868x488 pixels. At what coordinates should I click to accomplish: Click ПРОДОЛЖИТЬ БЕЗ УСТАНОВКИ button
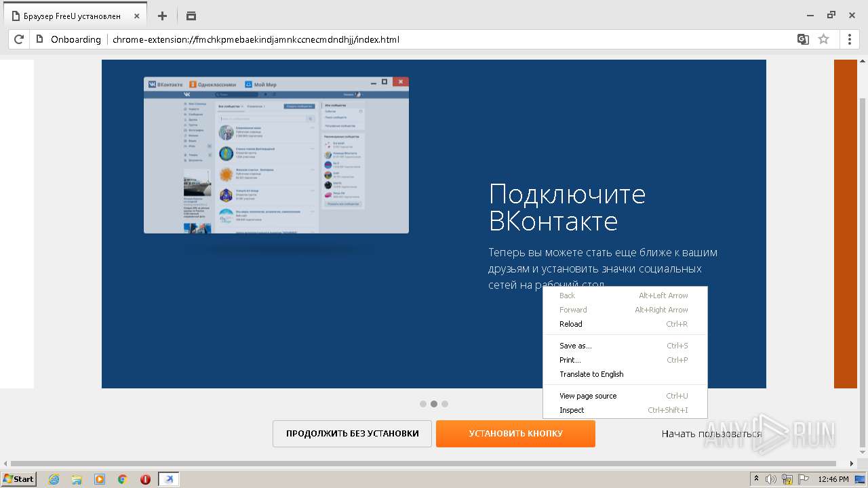(352, 434)
